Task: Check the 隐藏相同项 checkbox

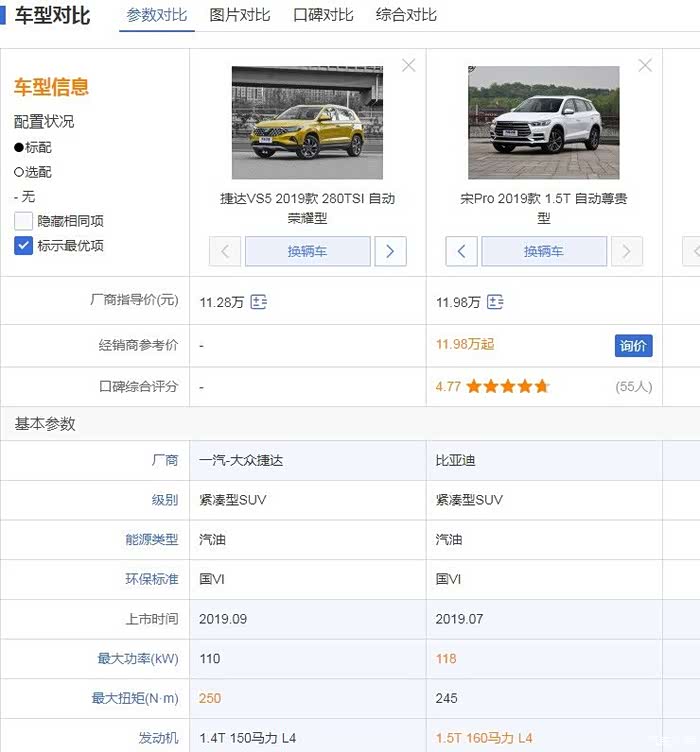Action: point(24,222)
